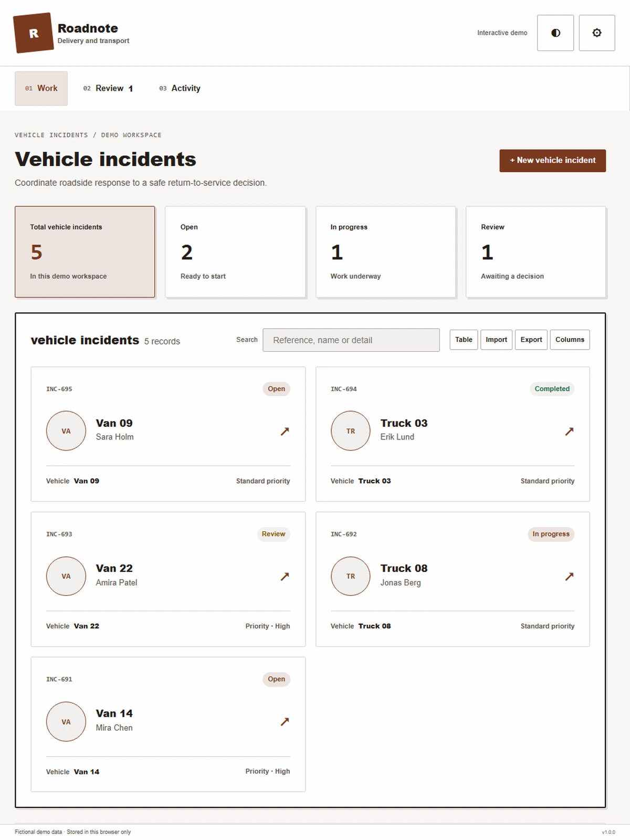This screenshot has height=840, width=630.
Task: Filter by the Open stat card
Action: click(x=235, y=252)
